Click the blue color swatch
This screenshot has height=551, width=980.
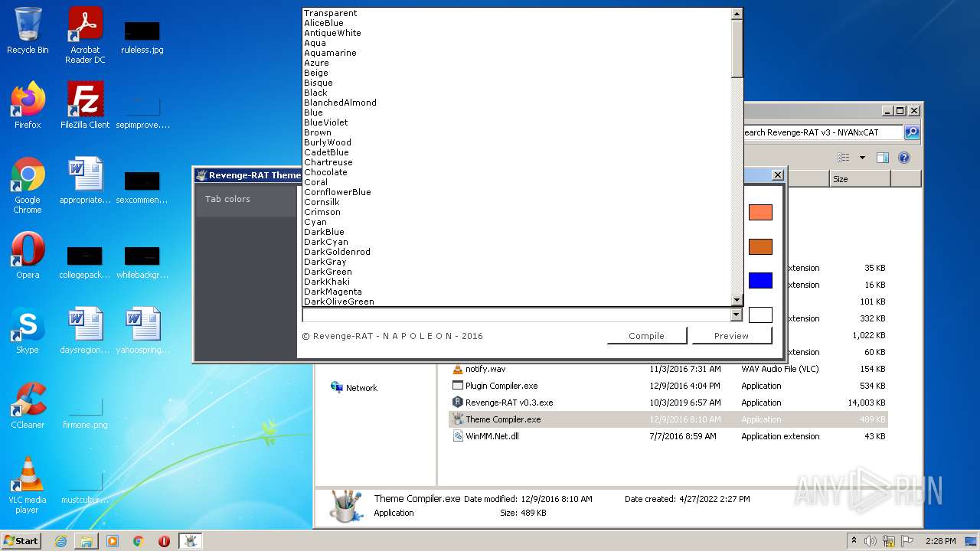(x=760, y=281)
